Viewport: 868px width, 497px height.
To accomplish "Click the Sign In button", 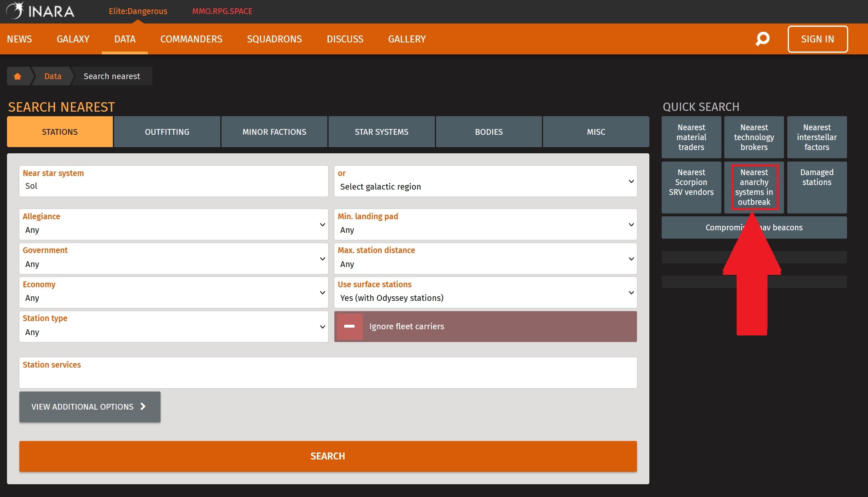I will [x=818, y=39].
